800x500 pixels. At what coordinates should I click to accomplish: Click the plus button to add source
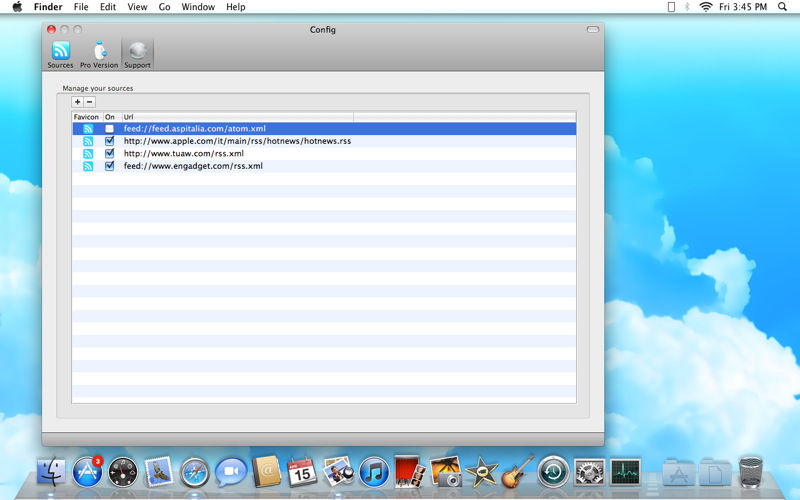pos(78,102)
